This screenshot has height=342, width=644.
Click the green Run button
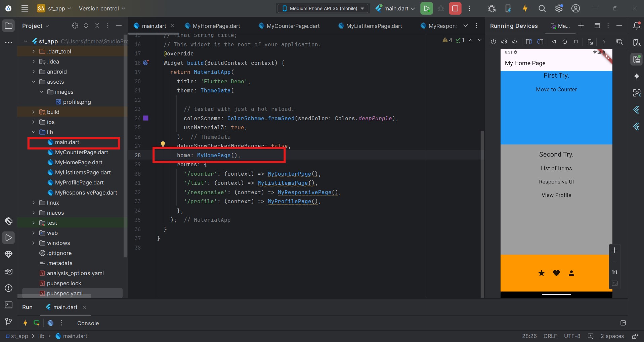(x=426, y=8)
